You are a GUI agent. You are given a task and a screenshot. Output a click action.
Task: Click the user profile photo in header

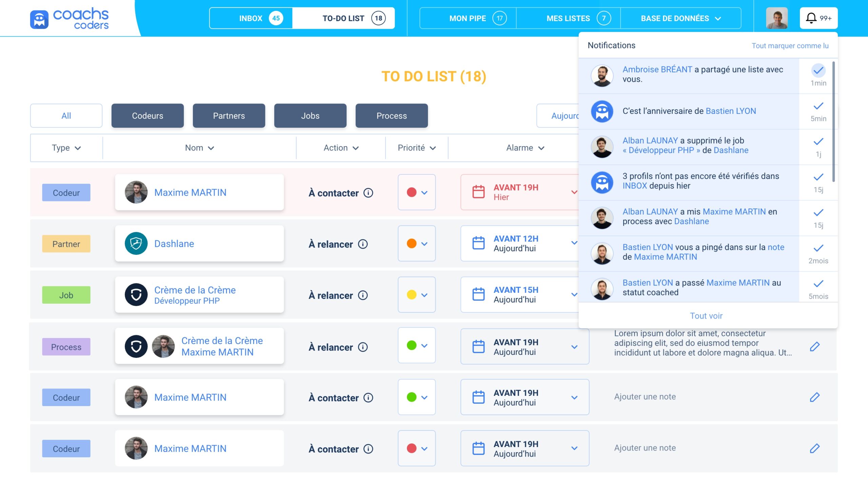click(x=776, y=18)
